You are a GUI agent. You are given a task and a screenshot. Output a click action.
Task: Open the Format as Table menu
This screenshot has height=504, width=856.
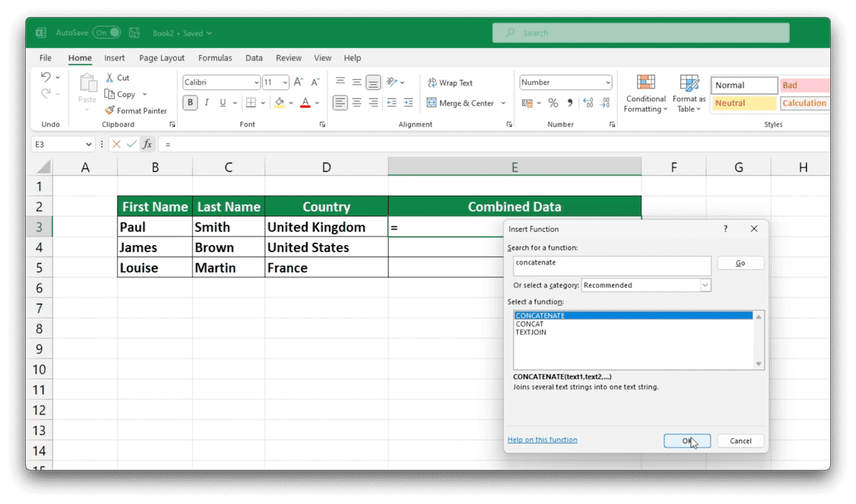click(689, 93)
